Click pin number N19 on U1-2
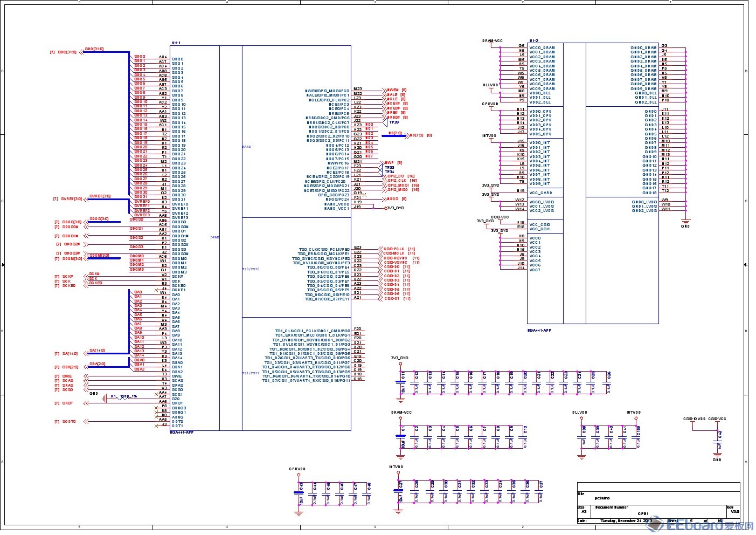Viewport: 756px width, 535px height. pyautogui.click(x=521, y=190)
